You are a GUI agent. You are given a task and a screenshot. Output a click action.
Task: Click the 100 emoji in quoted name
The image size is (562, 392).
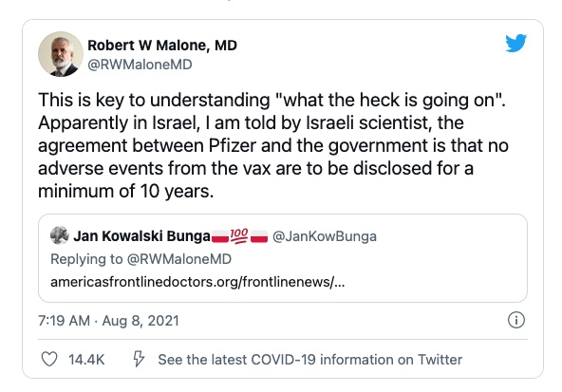pyautogui.click(x=238, y=235)
